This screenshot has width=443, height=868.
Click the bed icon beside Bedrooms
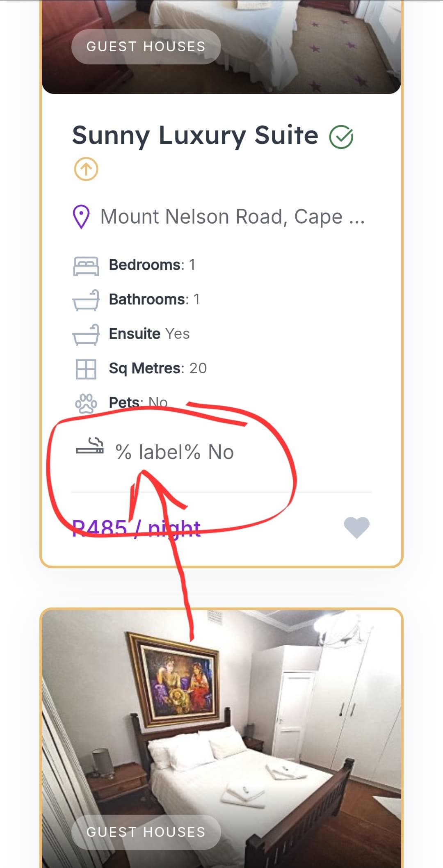pos(86,266)
